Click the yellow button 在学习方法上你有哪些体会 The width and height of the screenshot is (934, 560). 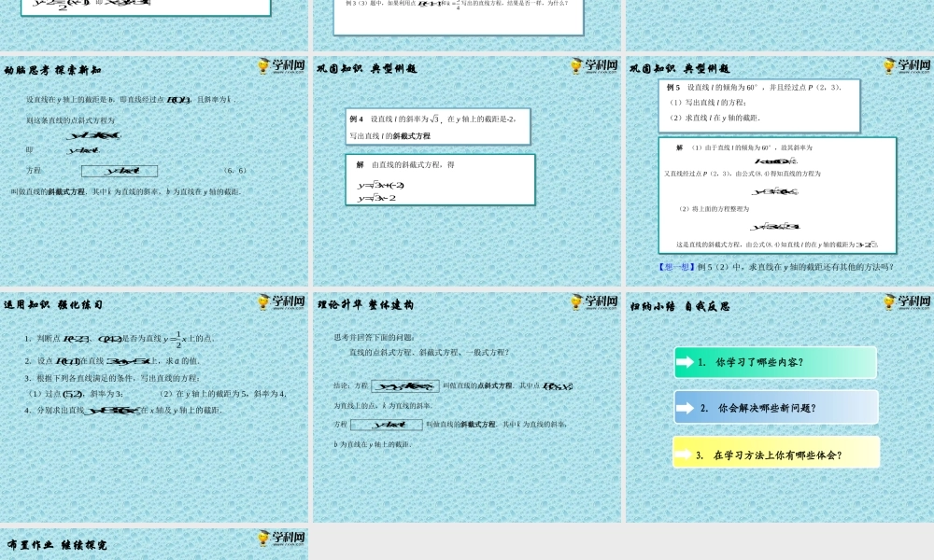(777, 452)
